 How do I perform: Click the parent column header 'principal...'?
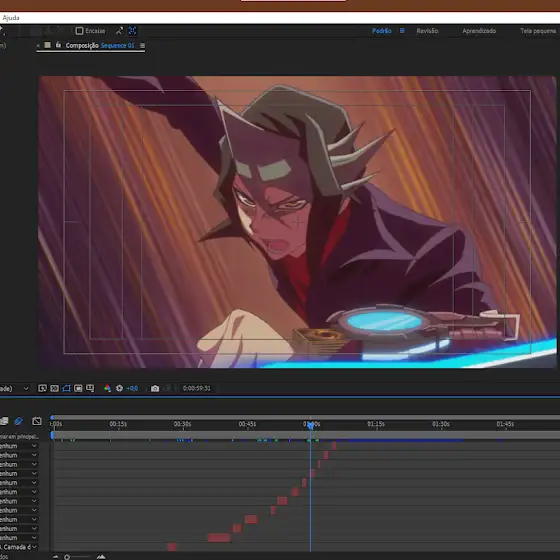tap(19, 436)
